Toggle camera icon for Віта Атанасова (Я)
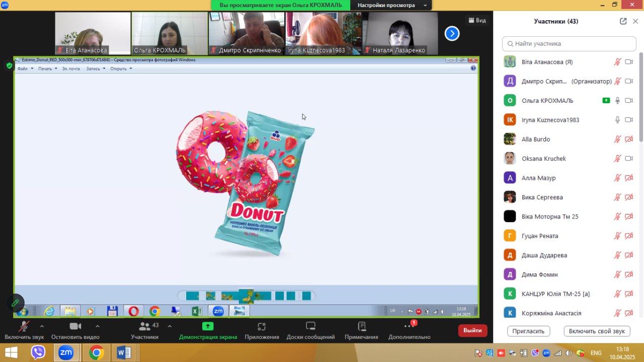Viewport: 644px width, 362px height. (628, 62)
